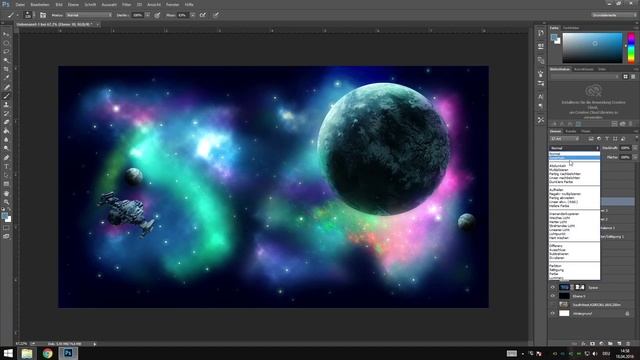Click the foreground color swatch in Farbe panel
This screenshot has height=360, width=640.
click(x=554, y=38)
